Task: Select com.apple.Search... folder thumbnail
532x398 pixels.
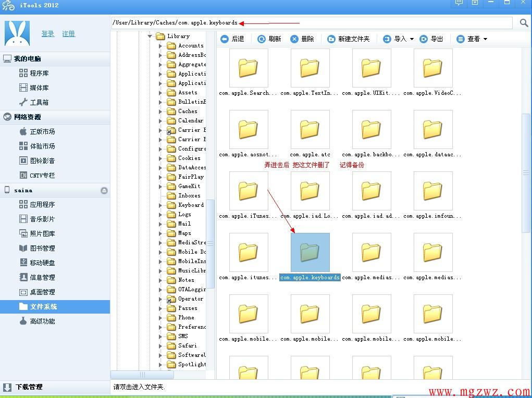Action: coord(249,68)
